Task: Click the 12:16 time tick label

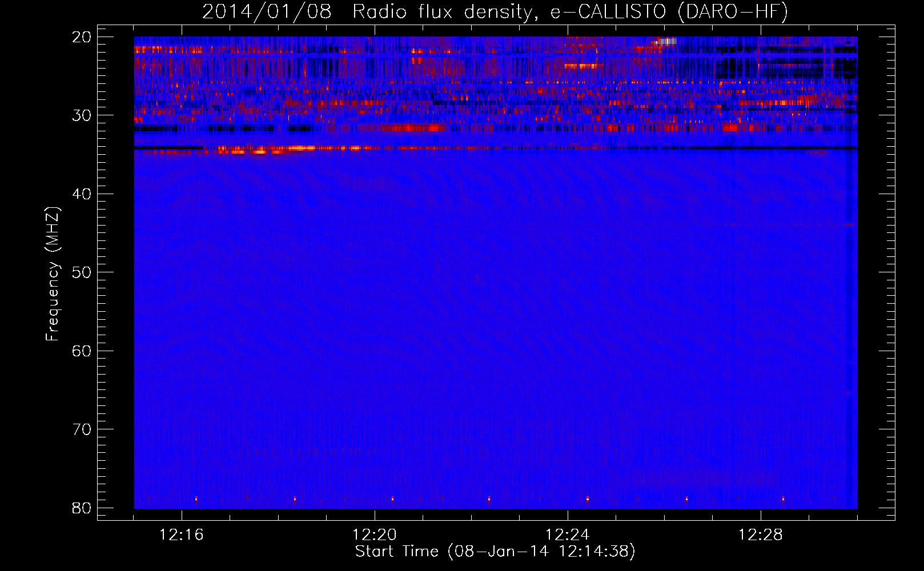Action: coord(181,535)
